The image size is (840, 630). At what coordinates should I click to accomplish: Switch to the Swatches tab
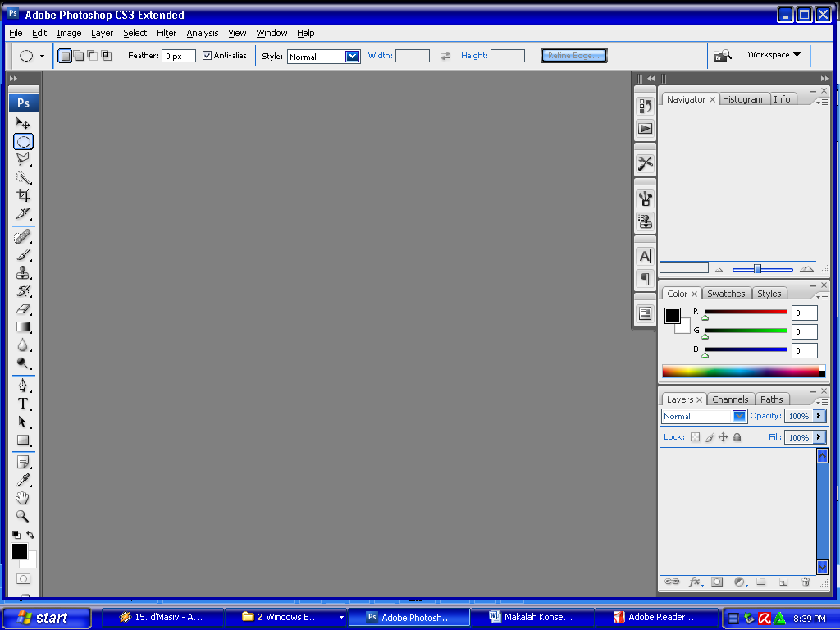click(x=726, y=294)
